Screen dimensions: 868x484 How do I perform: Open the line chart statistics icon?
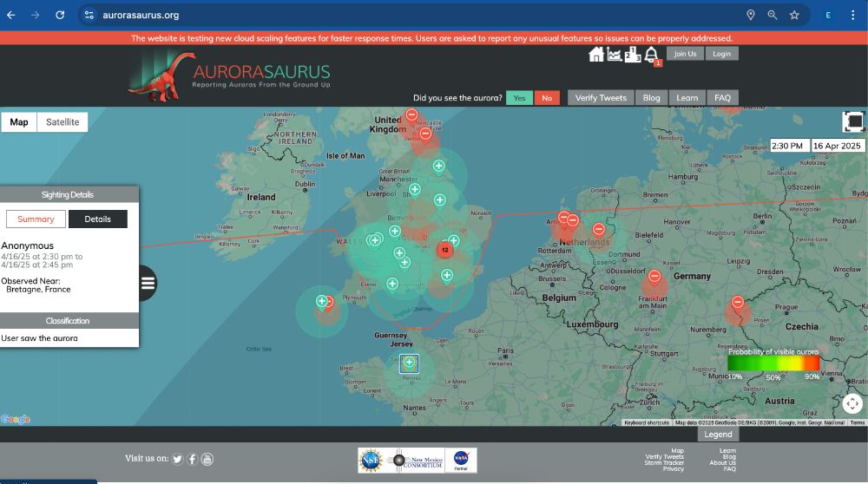pyautogui.click(x=615, y=55)
